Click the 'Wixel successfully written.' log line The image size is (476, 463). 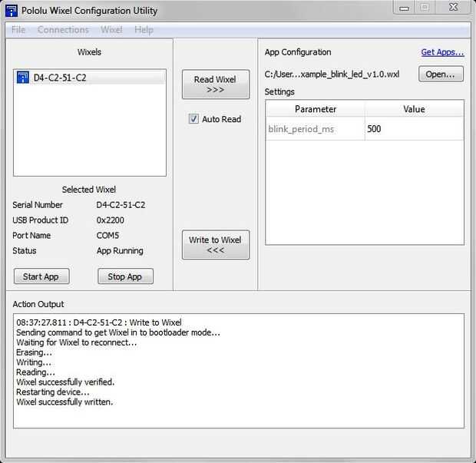tap(64, 402)
